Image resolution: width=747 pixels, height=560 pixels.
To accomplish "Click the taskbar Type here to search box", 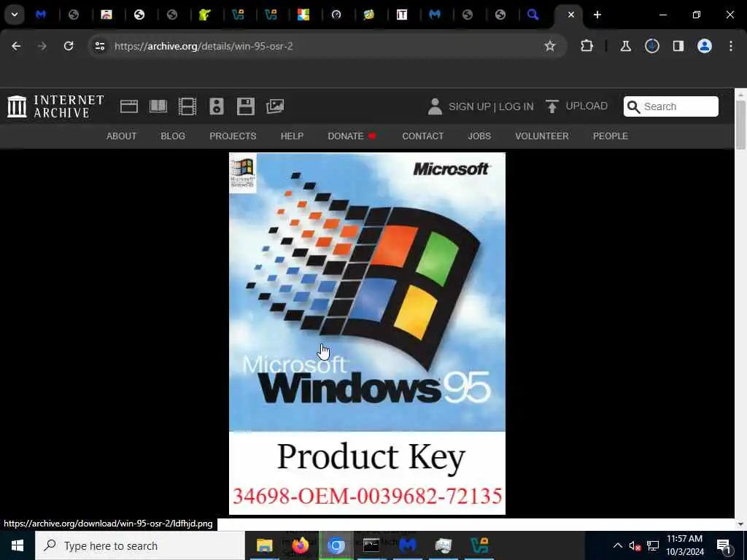I will click(x=140, y=545).
